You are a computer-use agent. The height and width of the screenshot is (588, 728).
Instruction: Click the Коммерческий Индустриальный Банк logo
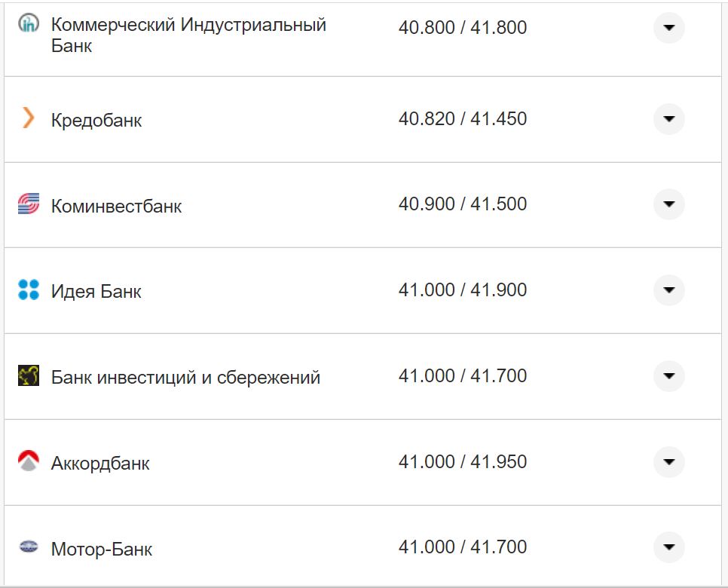28,23
